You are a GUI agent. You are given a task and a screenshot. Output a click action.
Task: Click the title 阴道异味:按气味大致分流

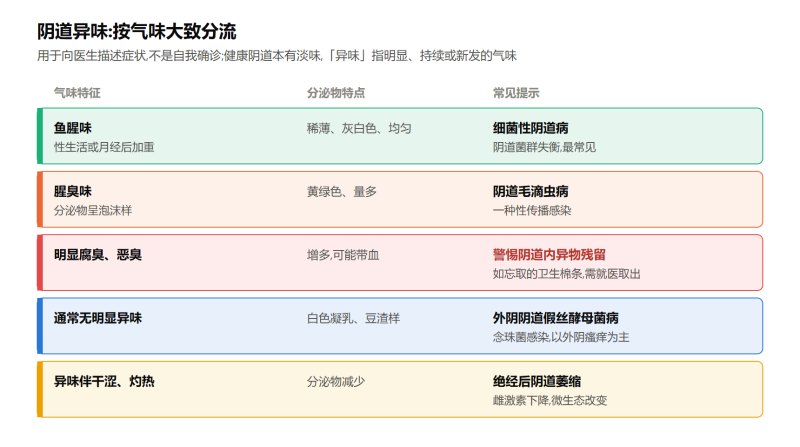[136, 32]
